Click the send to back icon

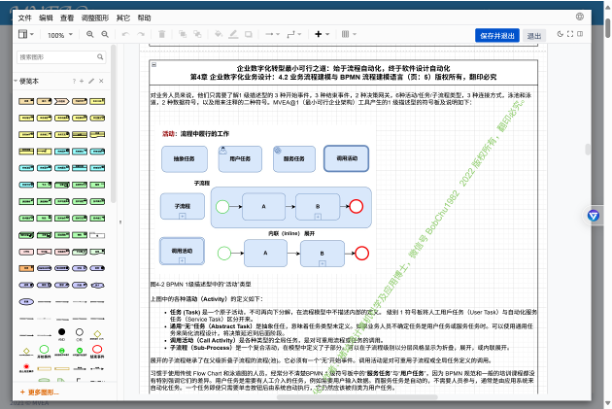(197, 34)
